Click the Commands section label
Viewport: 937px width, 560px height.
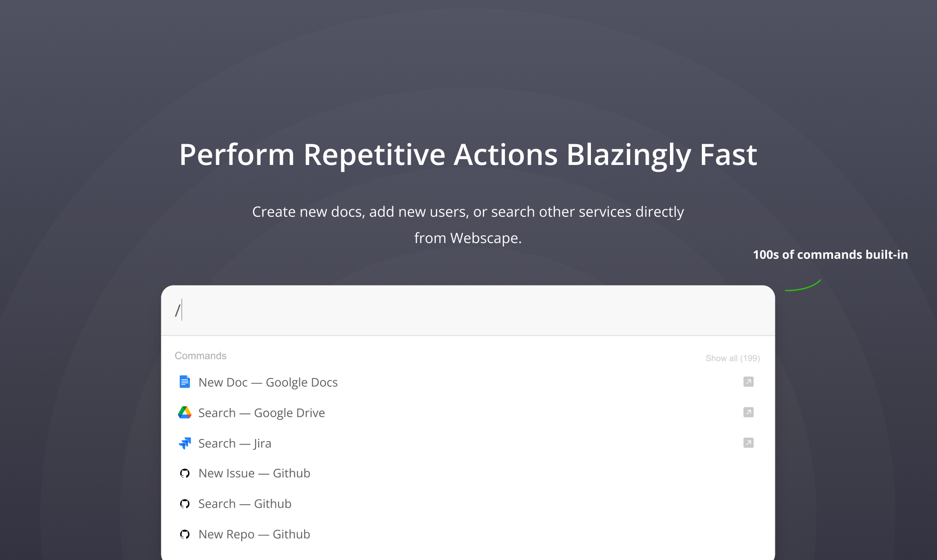[201, 356]
